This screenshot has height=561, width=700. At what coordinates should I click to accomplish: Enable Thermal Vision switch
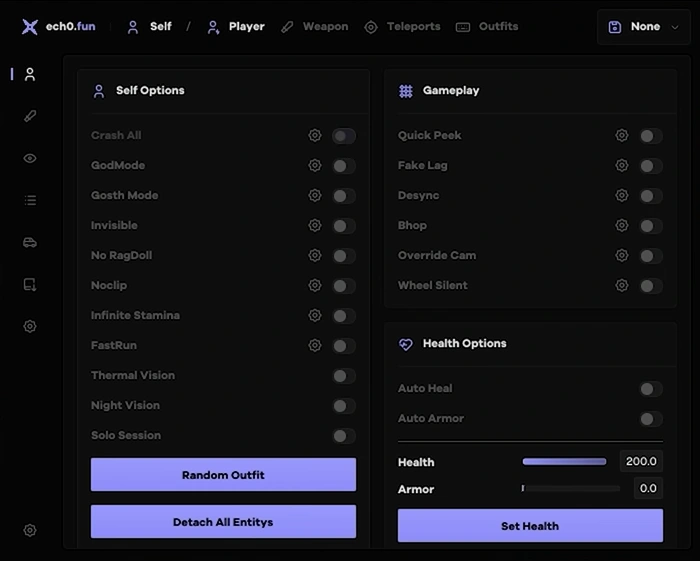(x=344, y=376)
